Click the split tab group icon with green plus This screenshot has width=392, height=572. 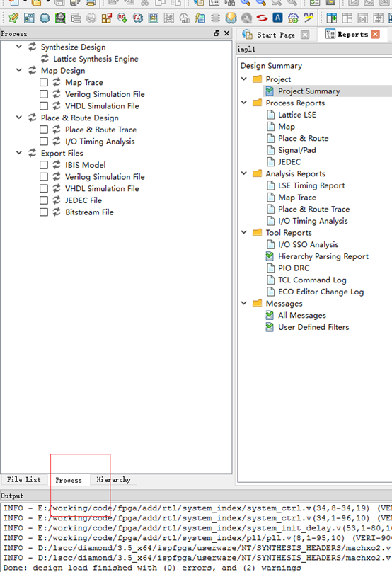pos(332,18)
